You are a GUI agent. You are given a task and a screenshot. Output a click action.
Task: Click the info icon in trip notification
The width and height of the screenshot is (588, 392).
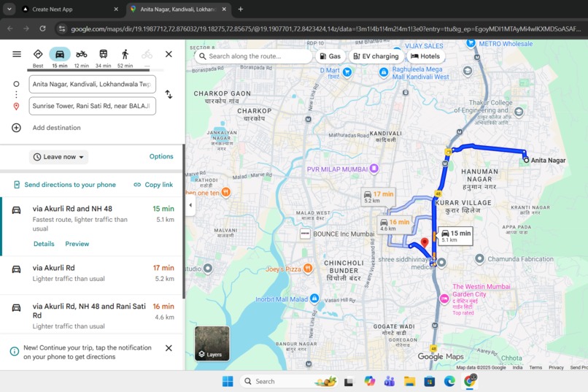[15, 352]
